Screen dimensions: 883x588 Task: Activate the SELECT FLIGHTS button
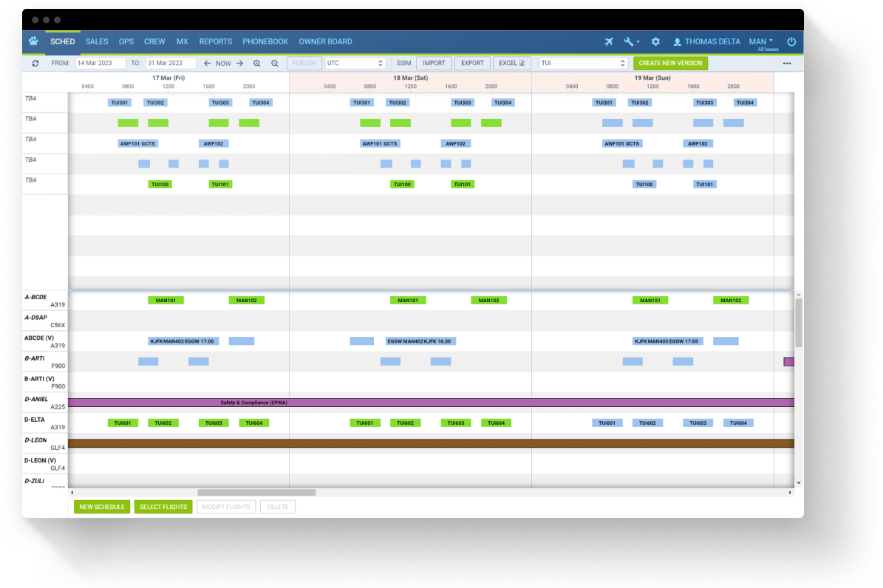pyautogui.click(x=163, y=507)
